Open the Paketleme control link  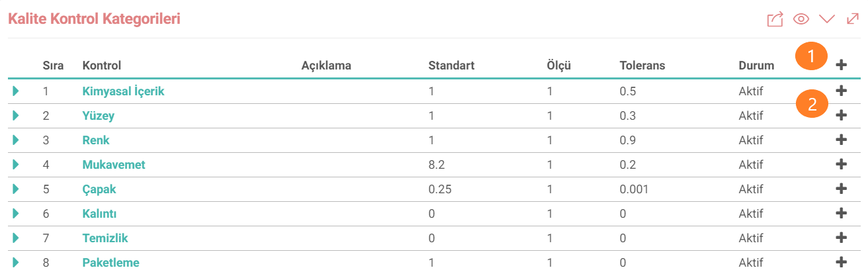(x=111, y=263)
